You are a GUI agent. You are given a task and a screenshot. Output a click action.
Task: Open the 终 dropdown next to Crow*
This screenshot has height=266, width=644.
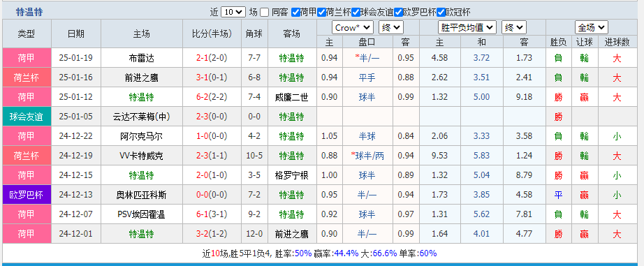pyautogui.click(x=391, y=27)
